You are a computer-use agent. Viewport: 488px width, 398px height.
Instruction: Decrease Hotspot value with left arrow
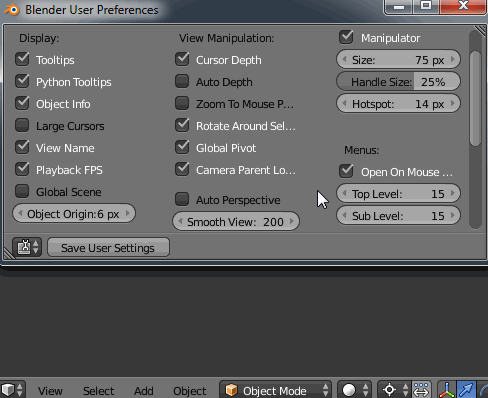pyautogui.click(x=345, y=103)
